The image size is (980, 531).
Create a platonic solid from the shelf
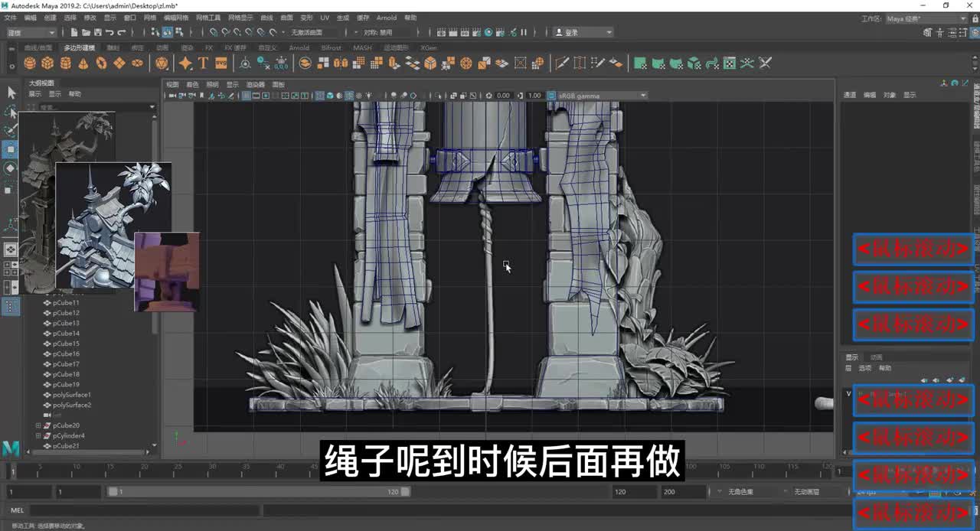[162, 64]
